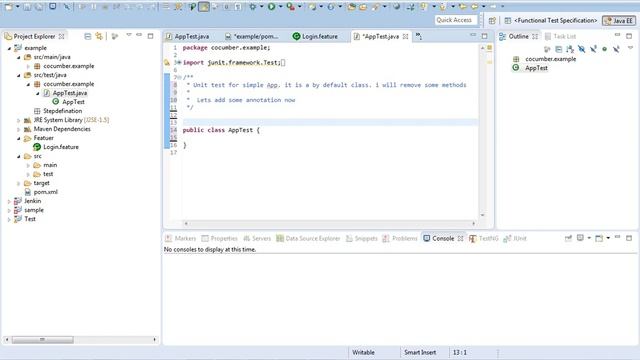This screenshot has height=360, width=640.
Task: Collapse the Featuer folder
Action: (18, 138)
